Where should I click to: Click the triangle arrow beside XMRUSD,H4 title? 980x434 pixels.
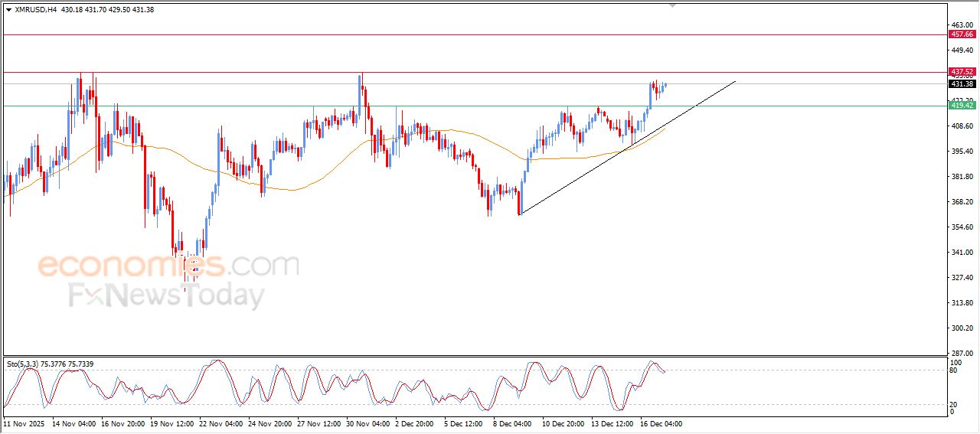coord(8,10)
